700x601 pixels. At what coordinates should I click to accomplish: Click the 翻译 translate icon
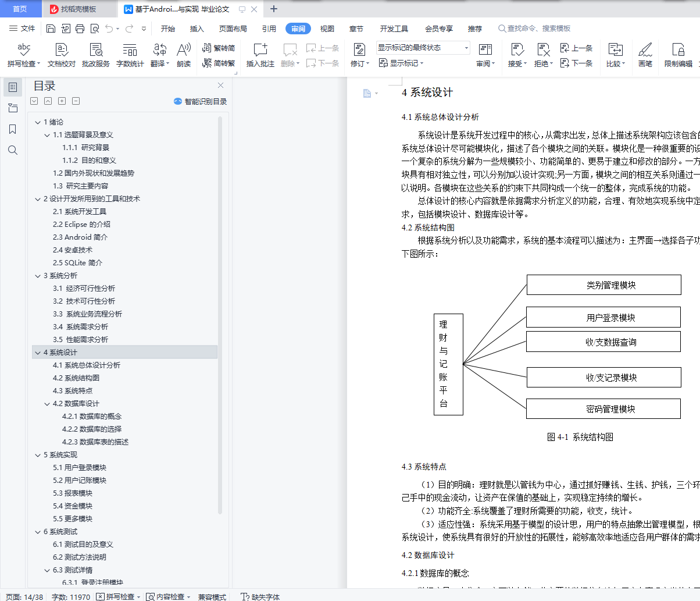click(x=159, y=49)
